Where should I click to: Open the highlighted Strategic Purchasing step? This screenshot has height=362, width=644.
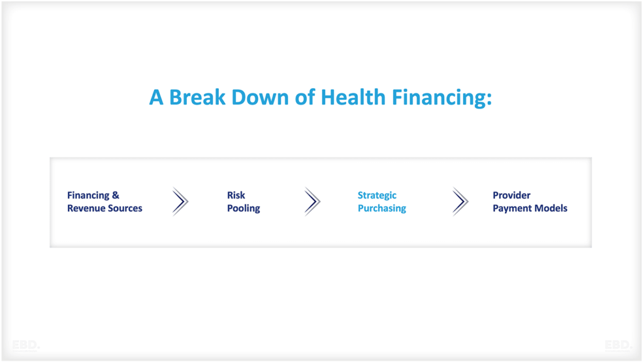pos(382,202)
